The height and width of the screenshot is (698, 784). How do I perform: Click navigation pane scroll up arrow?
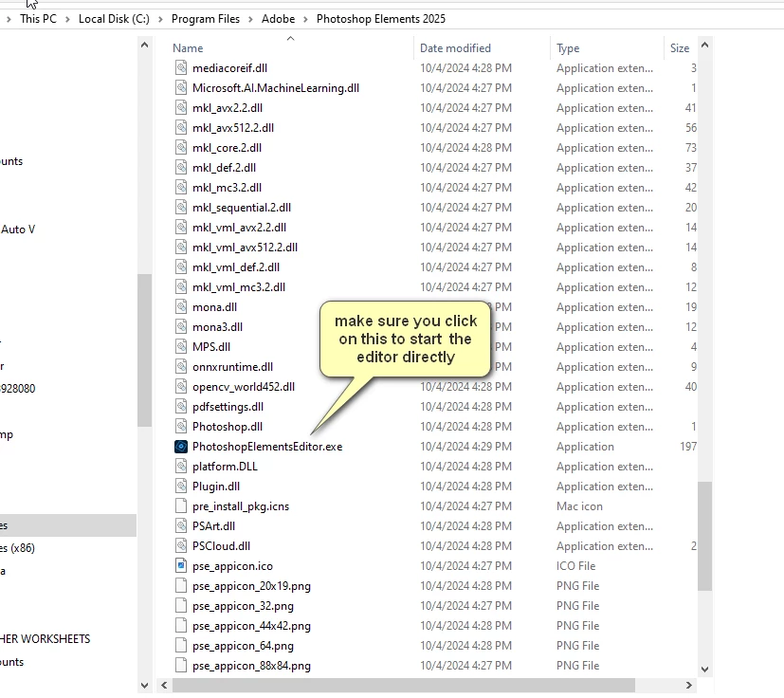(x=144, y=45)
